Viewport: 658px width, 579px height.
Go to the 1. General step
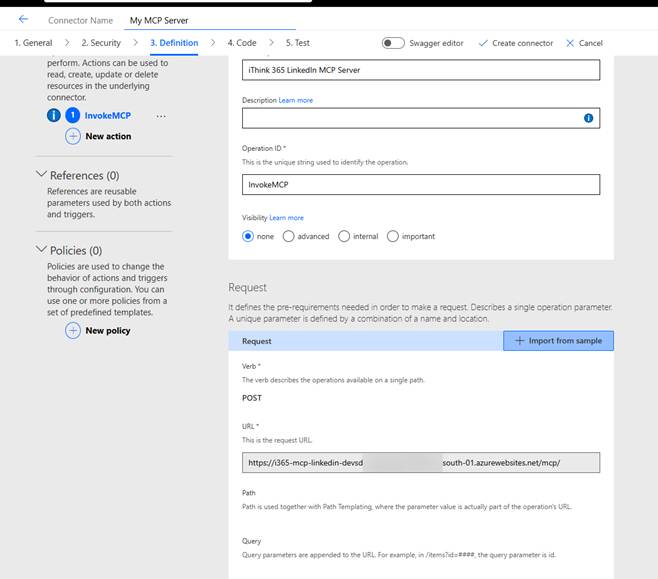tap(33, 43)
